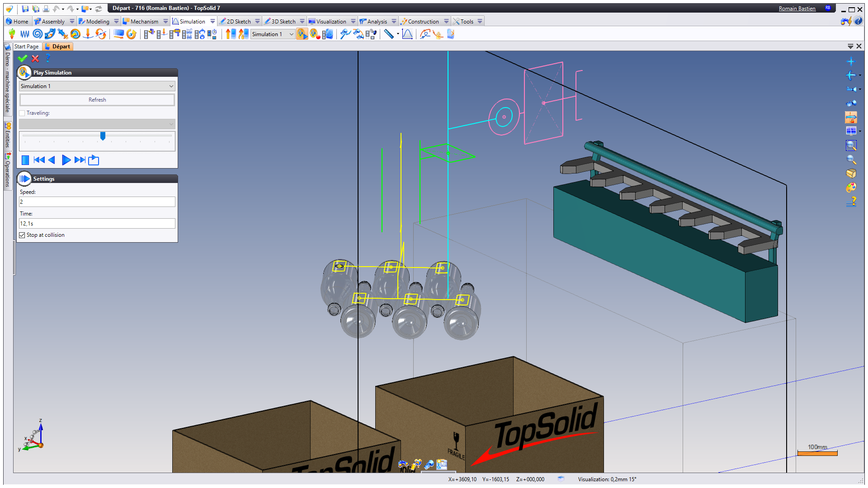Click the document icon in bottom viewport toolbar
Screen dimensions: 868x488
[442, 464]
